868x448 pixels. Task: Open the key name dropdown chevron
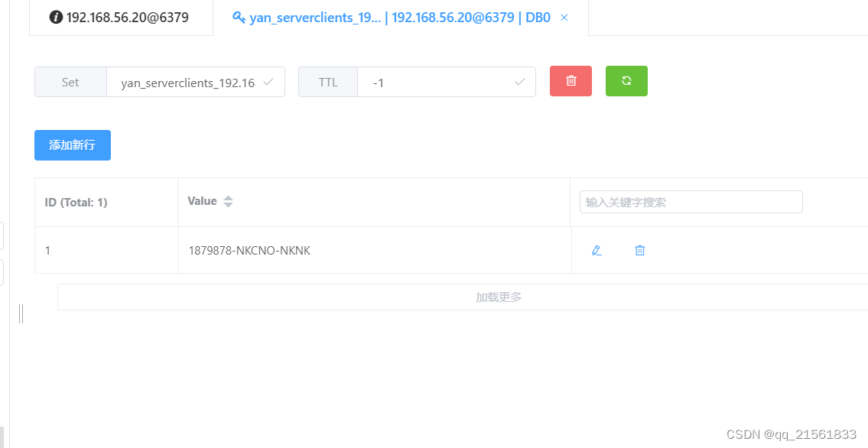click(x=268, y=82)
